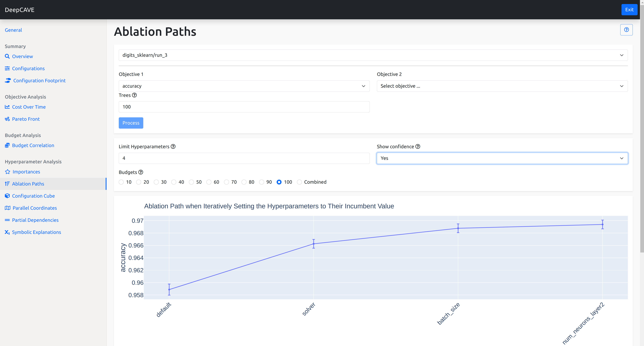Click the default data point on chart
This screenshot has height=346, width=644.
pyautogui.click(x=169, y=289)
